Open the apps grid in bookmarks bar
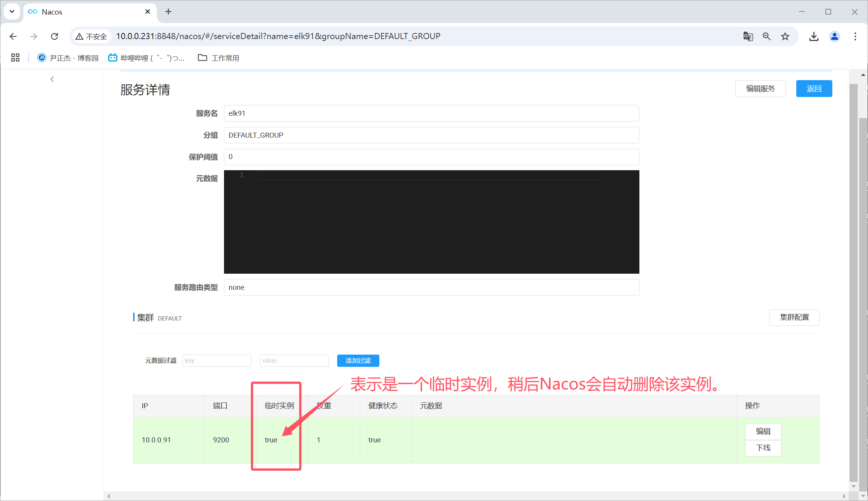 coord(15,58)
